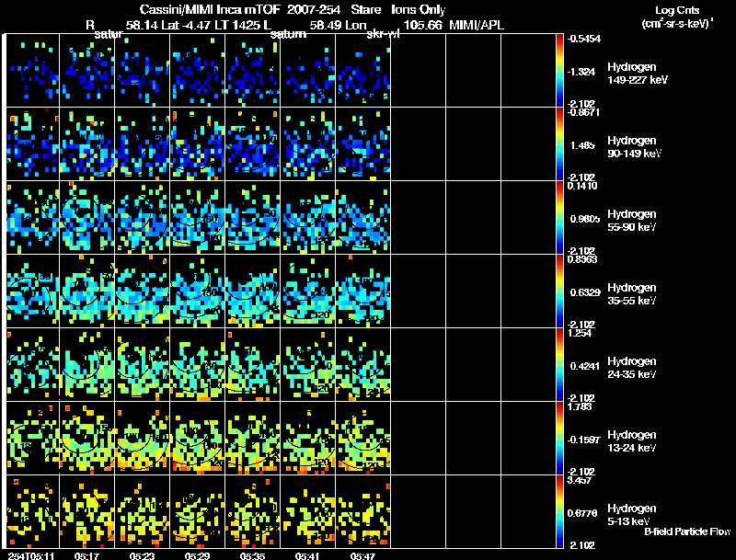Select the 'Log Cnts' units heading
The width and height of the screenshot is (736, 560).
677,10
